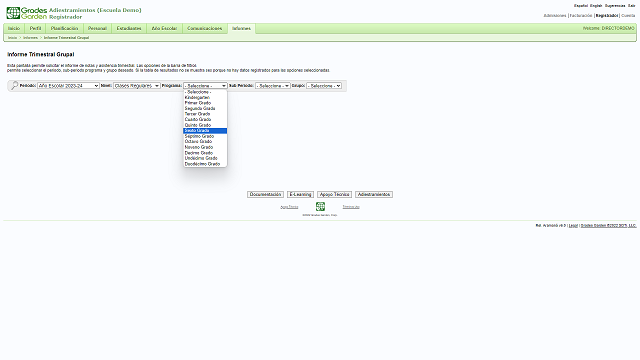Select Segundo Grado from the list
The image size is (640, 360).
click(x=205, y=109)
